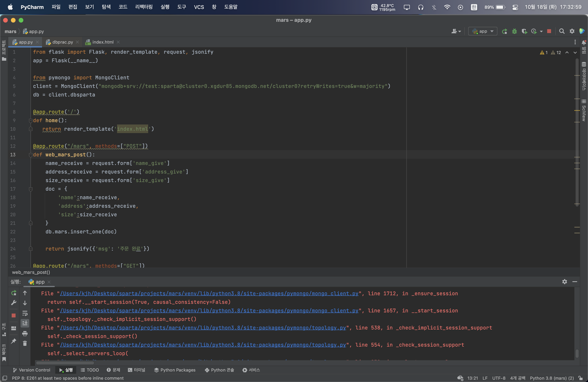Run app with coverage shield icon
588x382 pixels.
point(524,31)
